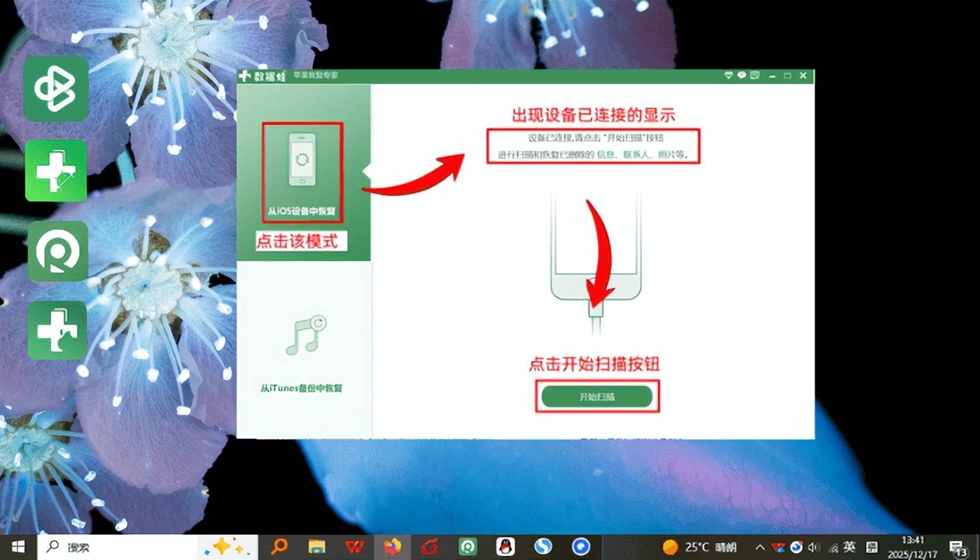The height and width of the screenshot is (560, 980).
Task: Open the VIP diamond icon in title bar
Action: pos(730,76)
